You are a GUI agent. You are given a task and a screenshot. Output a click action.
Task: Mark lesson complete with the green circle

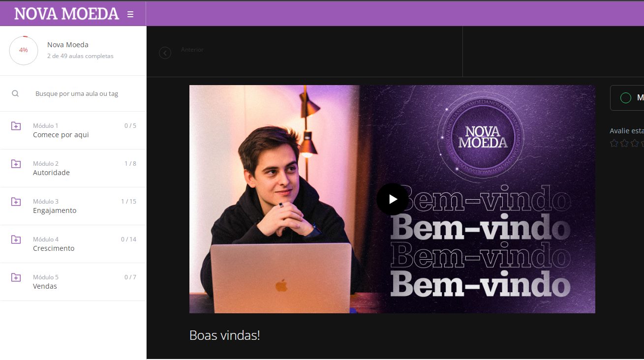(x=626, y=98)
